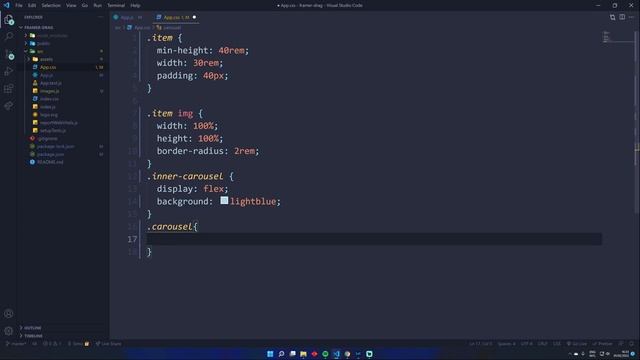Open File Explorer from taskbar
The height and width of the screenshot is (360, 640).
tap(303, 354)
